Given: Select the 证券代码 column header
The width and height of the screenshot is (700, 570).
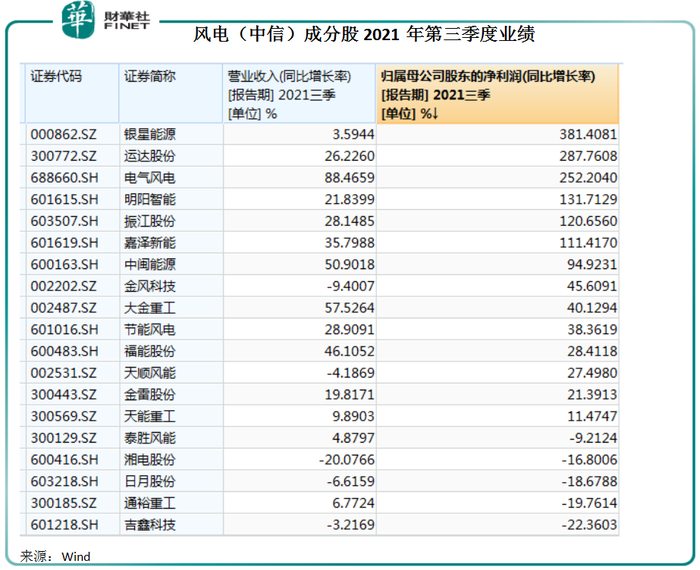Looking at the screenshot, I should click(x=72, y=93).
